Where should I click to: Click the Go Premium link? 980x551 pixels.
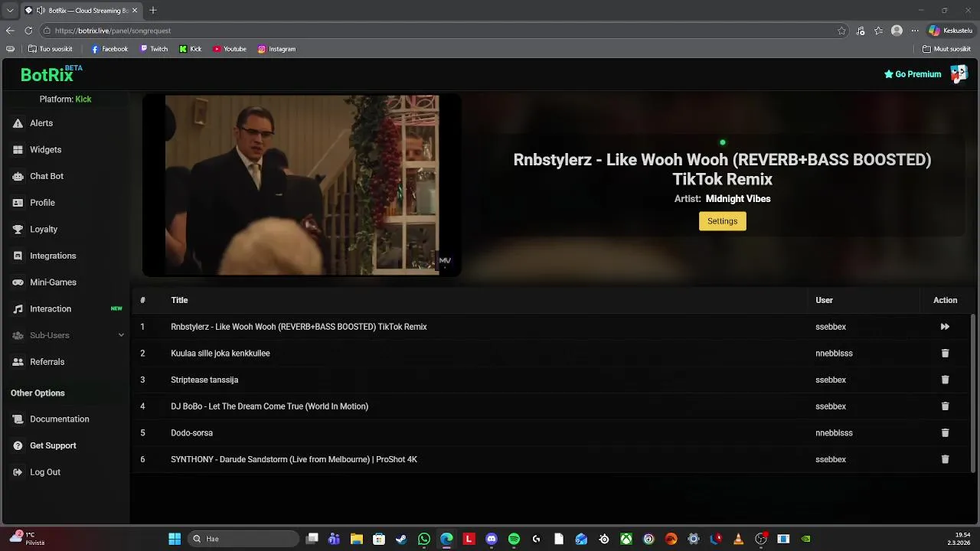click(913, 74)
